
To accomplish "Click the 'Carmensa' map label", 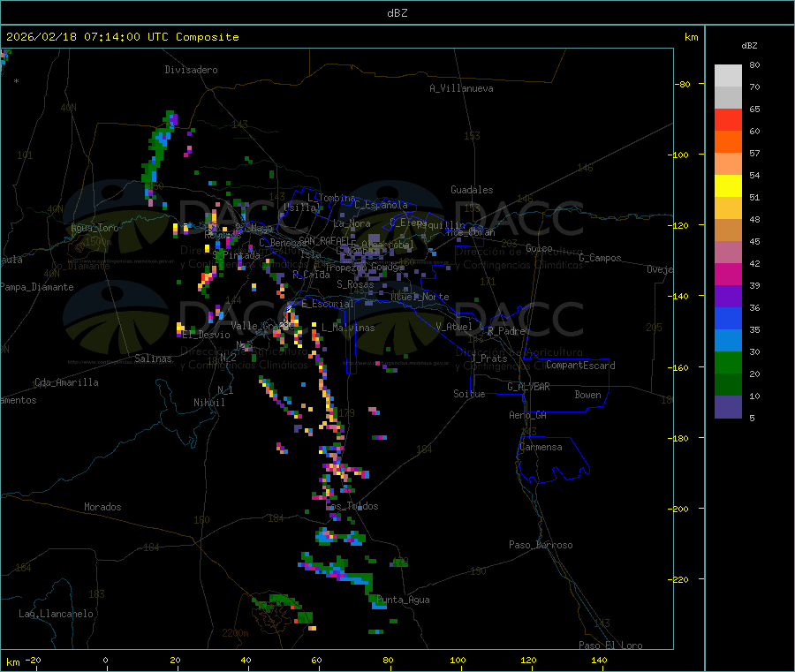I will click(541, 447).
